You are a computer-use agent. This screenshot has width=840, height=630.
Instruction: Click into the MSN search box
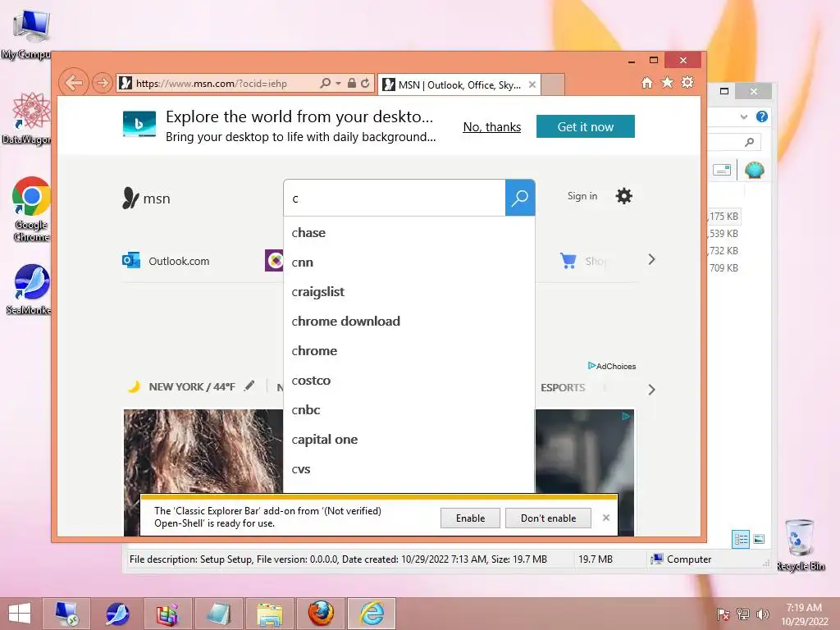click(395, 199)
